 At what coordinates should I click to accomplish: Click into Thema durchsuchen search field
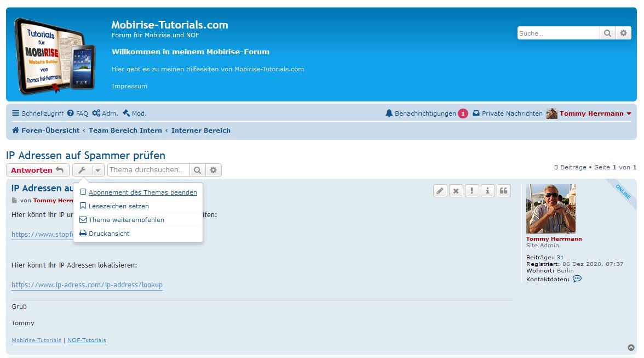click(148, 170)
